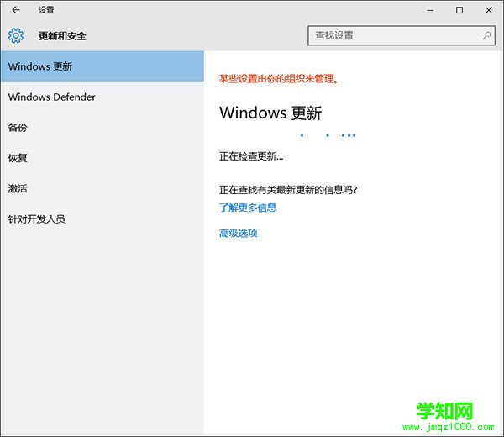Minimize the settings window
This screenshot has height=437, width=504.
coord(430,10)
